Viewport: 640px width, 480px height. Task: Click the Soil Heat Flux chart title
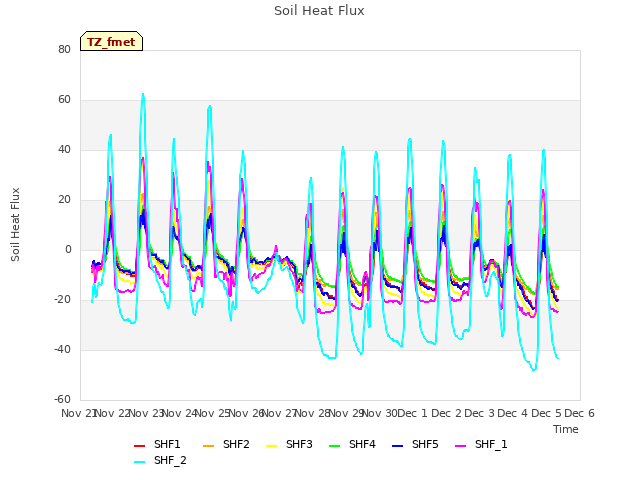(319, 11)
